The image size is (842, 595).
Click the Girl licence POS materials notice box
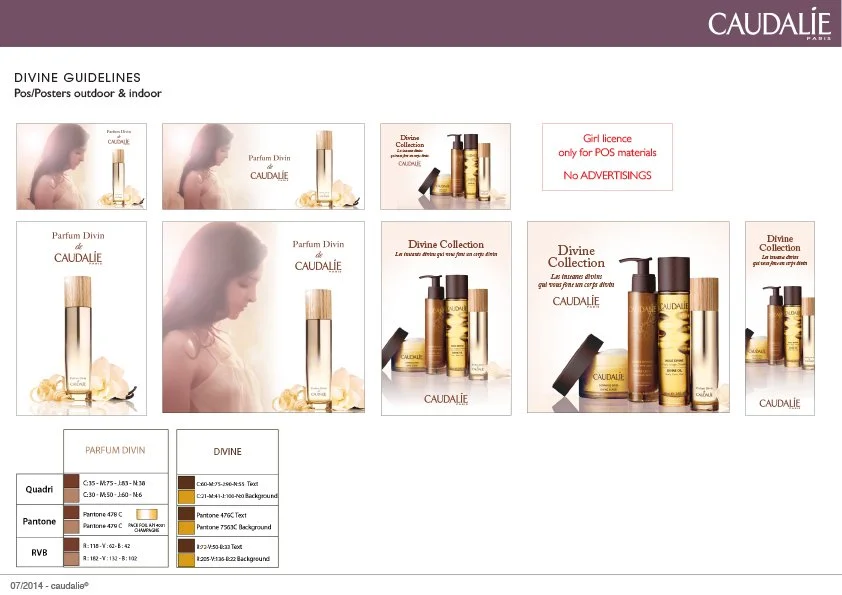(x=607, y=157)
